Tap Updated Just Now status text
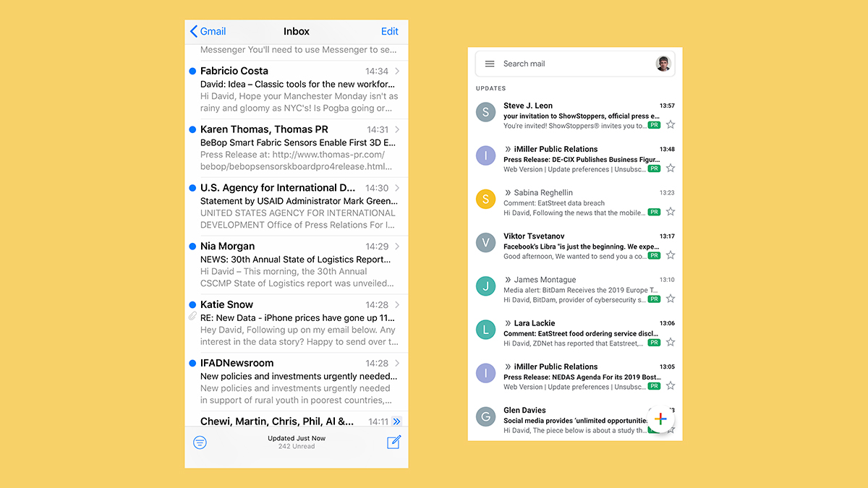The height and width of the screenshot is (488, 868). 297,438
